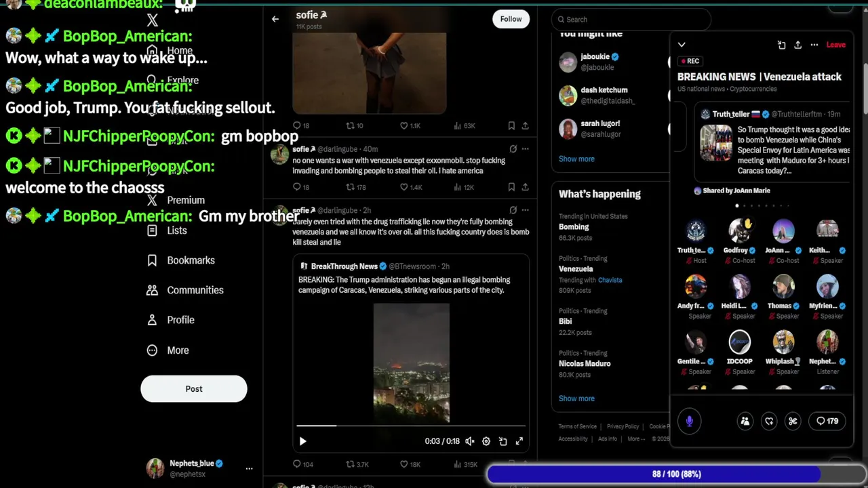Viewport: 868px width, 488px height.
Task: Open Premium in the sidebar
Action: (x=176, y=201)
